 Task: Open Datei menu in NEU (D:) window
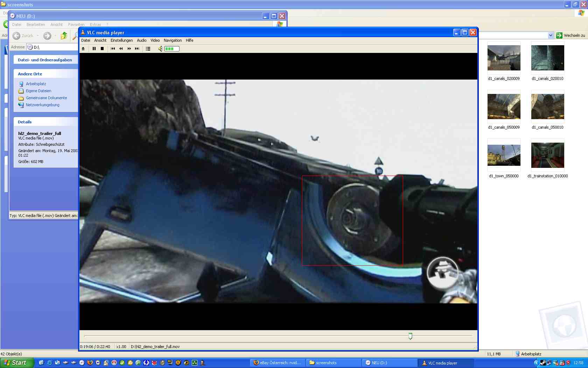(x=17, y=25)
